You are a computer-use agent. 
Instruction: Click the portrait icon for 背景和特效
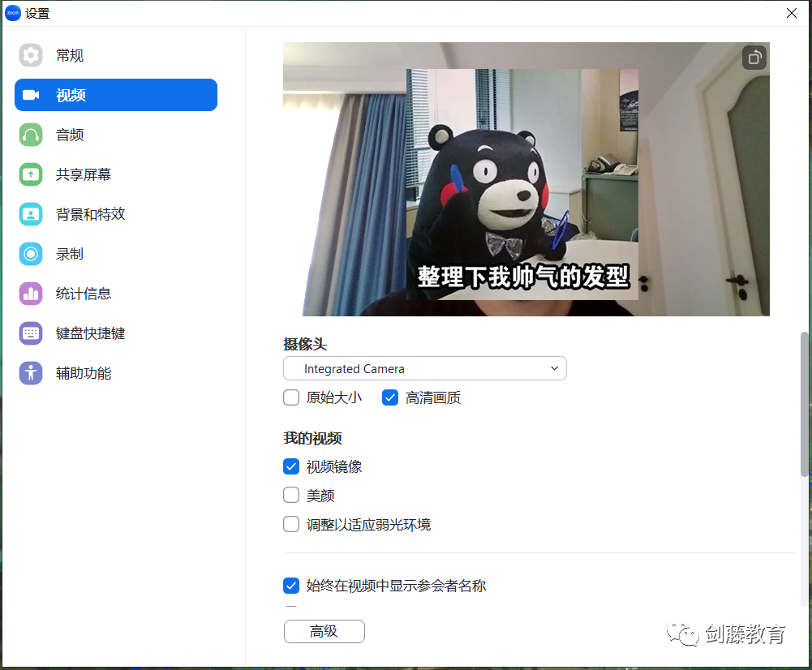click(31, 214)
